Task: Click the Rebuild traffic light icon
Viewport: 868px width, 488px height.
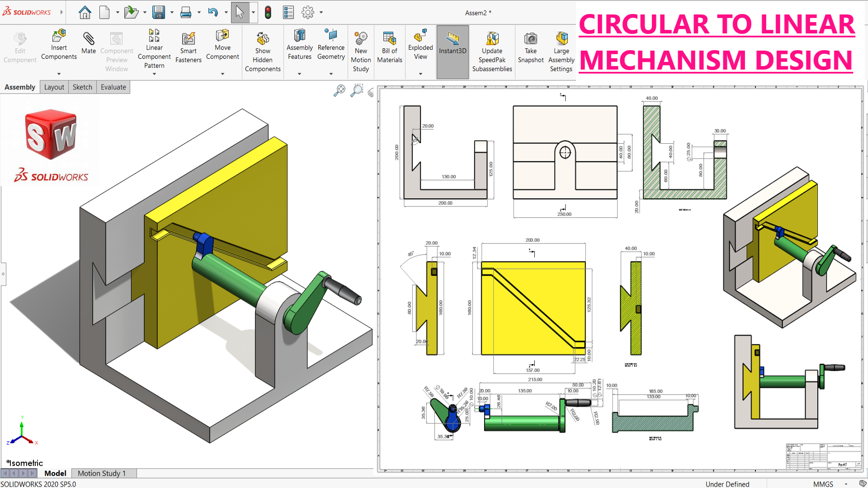Action: (268, 12)
